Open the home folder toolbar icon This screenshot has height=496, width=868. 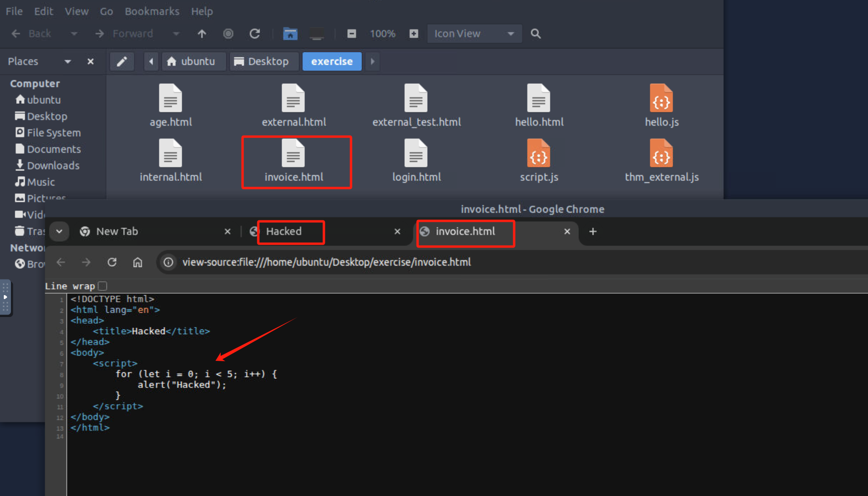(290, 34)
